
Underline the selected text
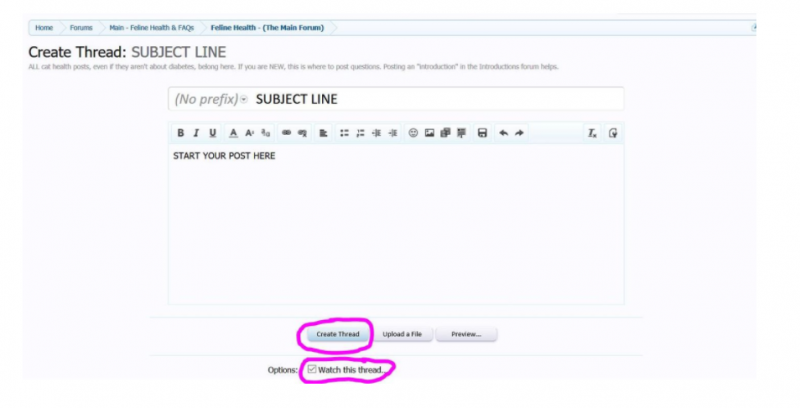pyautogui.click(x=212, y=133)
